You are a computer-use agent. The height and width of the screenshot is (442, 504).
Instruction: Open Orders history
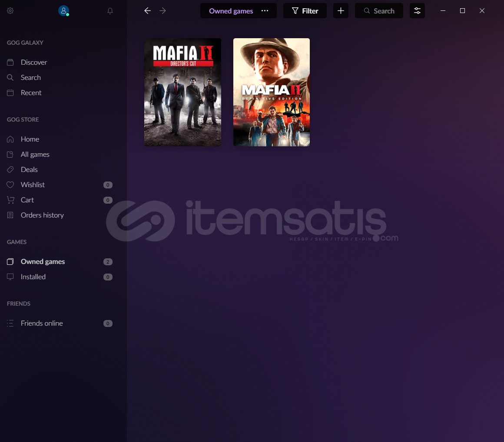point(42,215)
